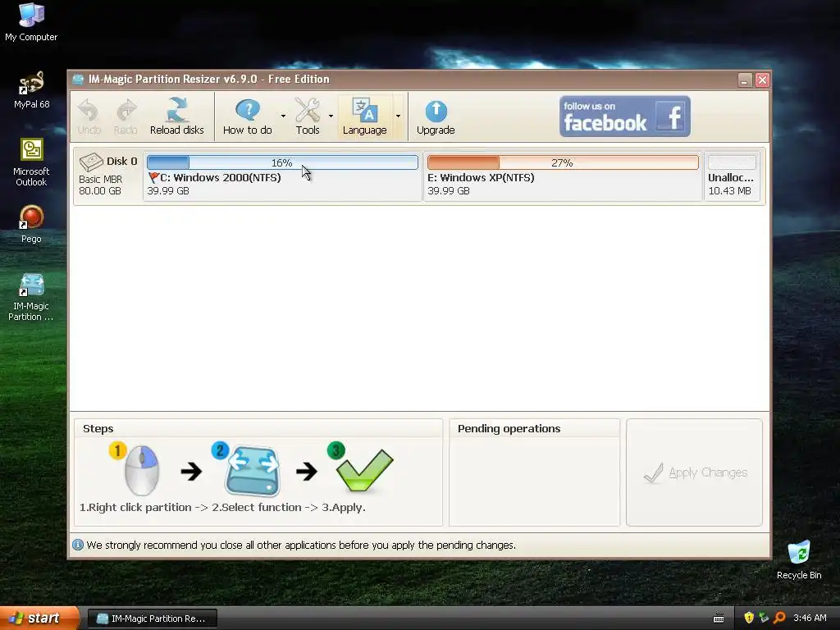Select the E: Windows XP(NTFS) partition
840x630 pixels.
pyautogui.click(x=563, y=176)
